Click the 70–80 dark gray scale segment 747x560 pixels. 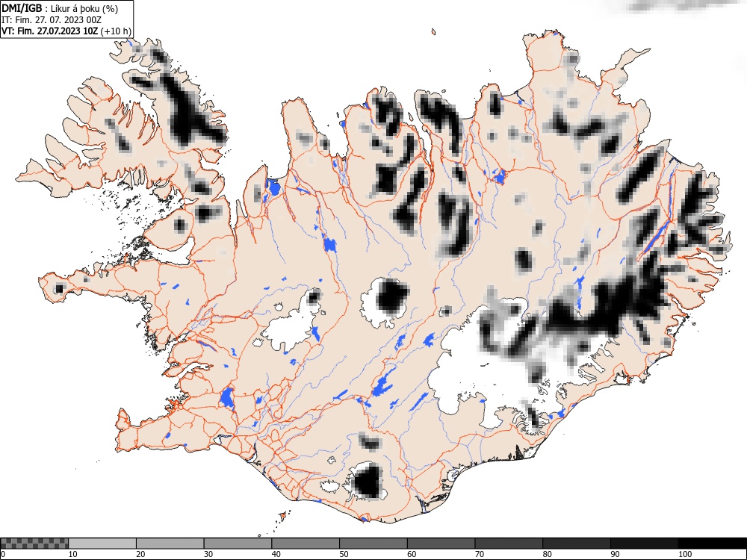508,544
